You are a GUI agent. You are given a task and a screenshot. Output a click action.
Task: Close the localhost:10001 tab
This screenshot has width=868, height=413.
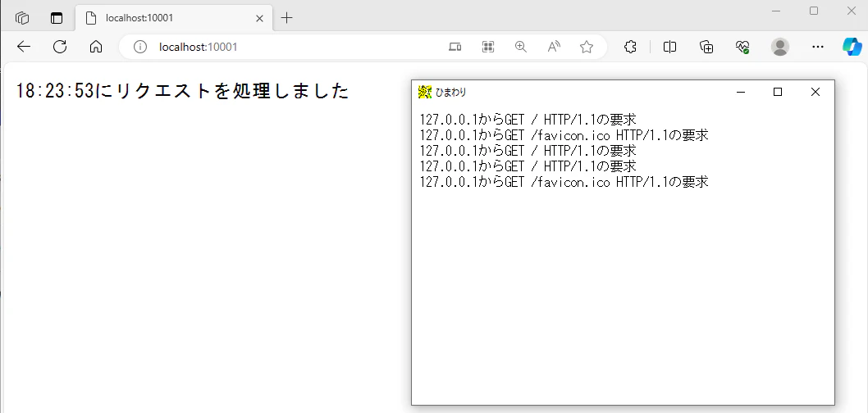pyautogui.click(x=259, y=18)
